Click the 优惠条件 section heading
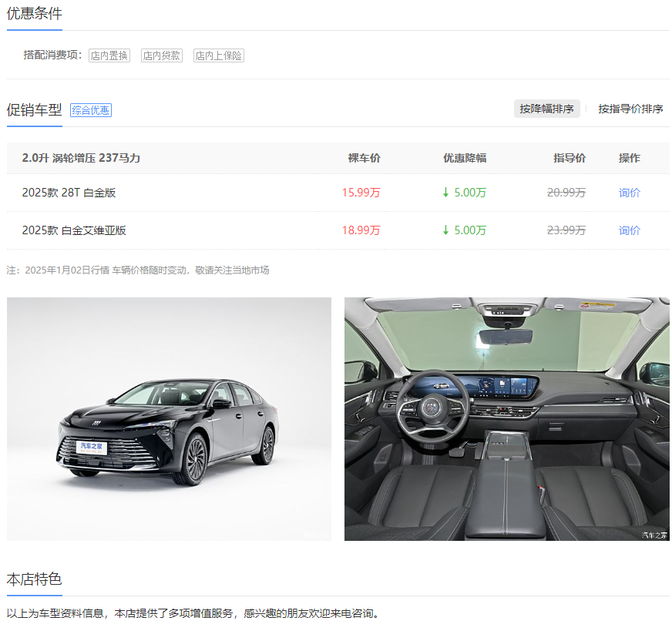672x631 pixels. pyautogui.click(x=34, y=14)
